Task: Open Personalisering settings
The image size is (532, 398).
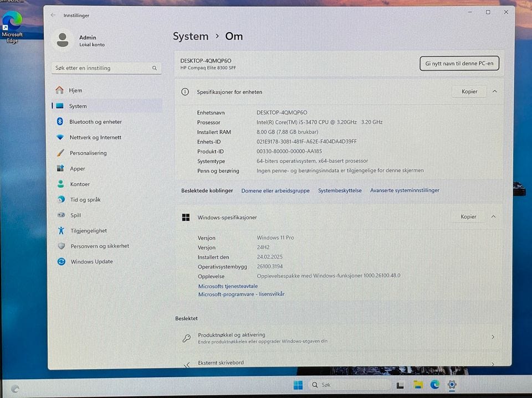Action: [107, 153]
